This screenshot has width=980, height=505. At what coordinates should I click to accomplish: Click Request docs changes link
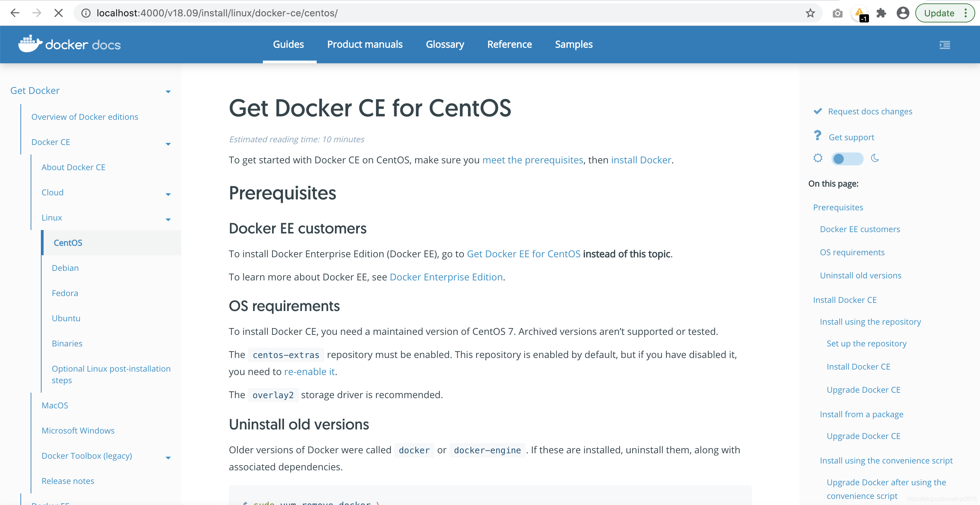tap(870, 111)
